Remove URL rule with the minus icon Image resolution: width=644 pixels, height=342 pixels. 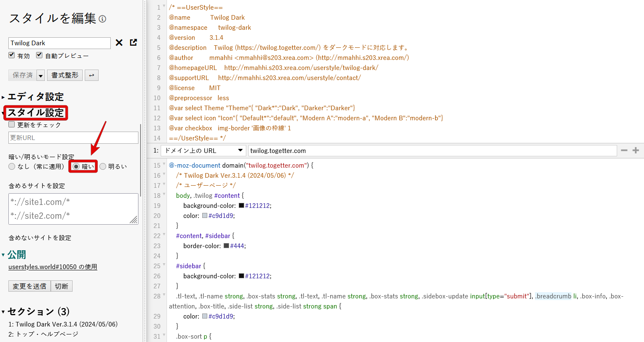(x=624, y=150)
